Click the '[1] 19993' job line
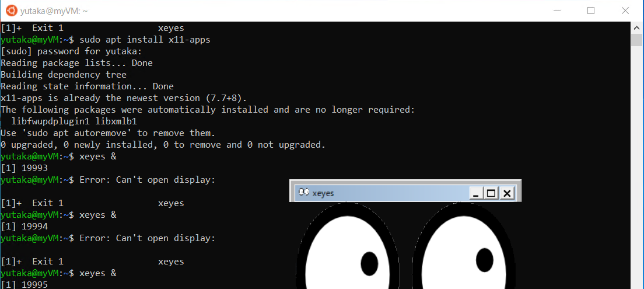The height and width of the screenshot is (289, 644). (24, 168)
